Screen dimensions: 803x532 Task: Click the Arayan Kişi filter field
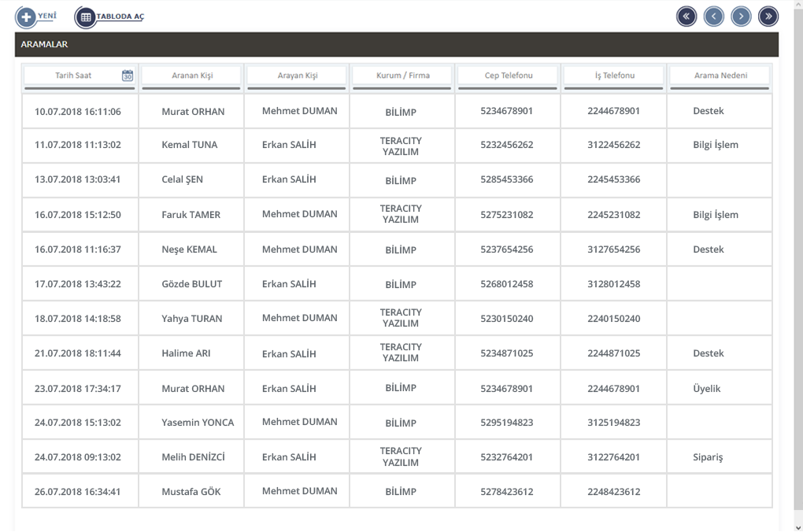tap(298, 76)
